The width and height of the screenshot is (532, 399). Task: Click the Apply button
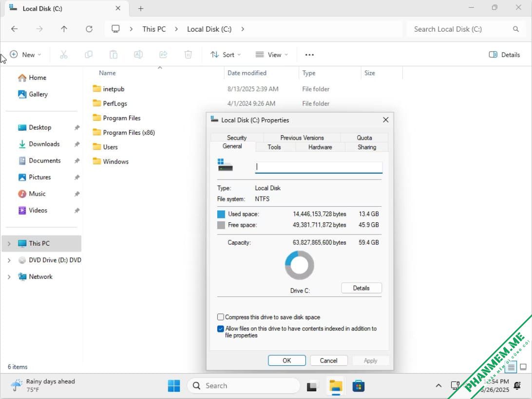[x=370, y=361]
